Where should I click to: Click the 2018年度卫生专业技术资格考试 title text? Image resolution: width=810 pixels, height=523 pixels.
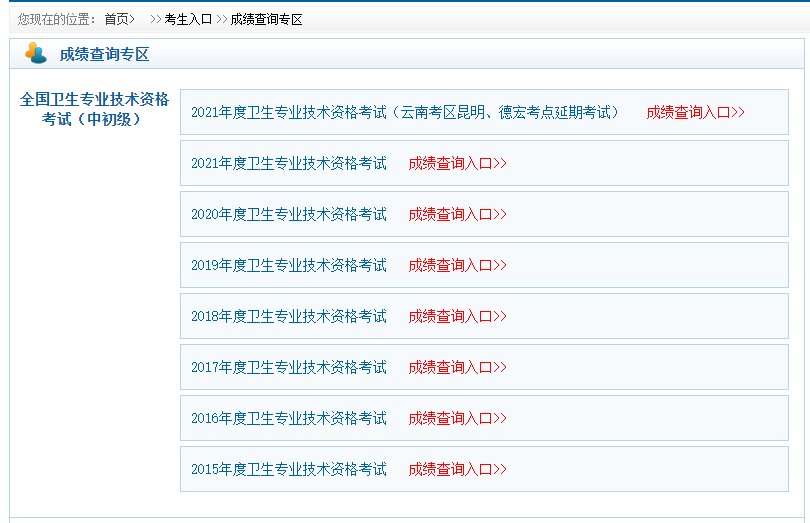point(288,316)
